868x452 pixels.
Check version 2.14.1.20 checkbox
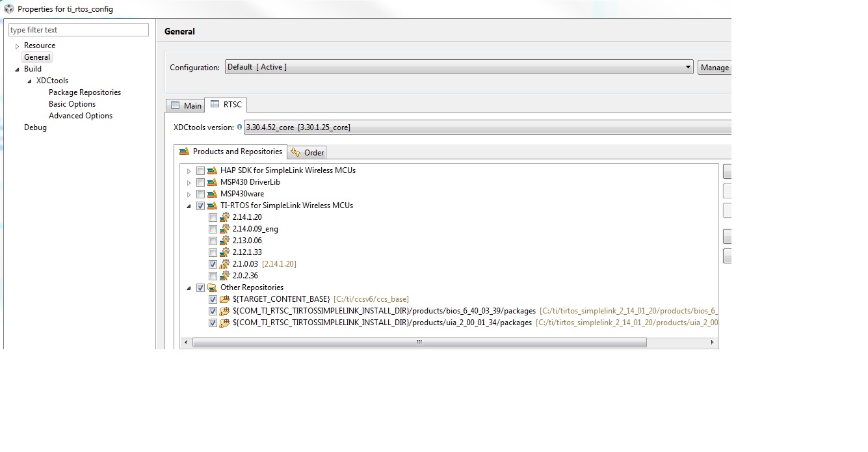tap(213, 217)
